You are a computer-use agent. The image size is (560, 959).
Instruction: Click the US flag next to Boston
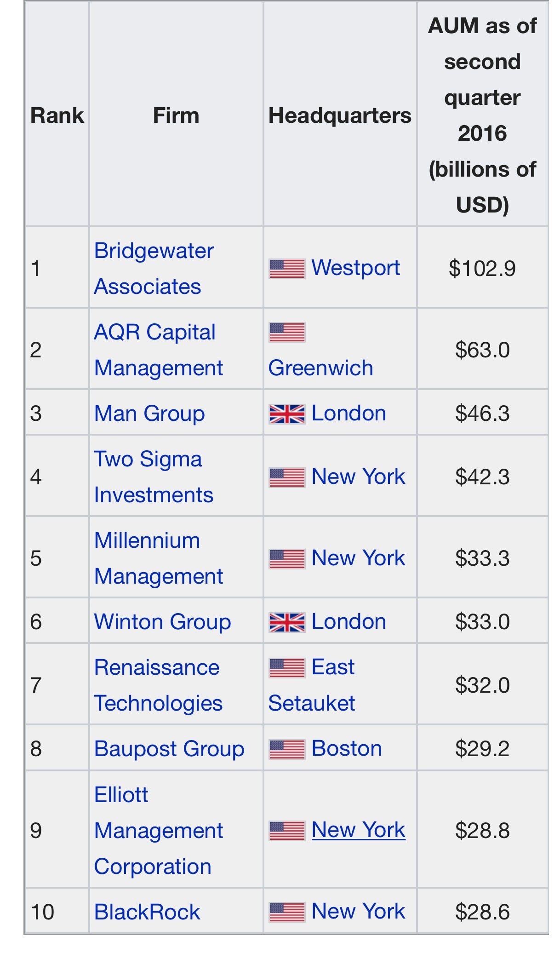tap(287, 749)
